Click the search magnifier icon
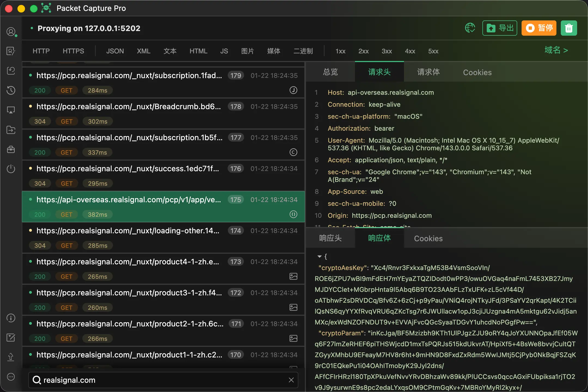This screenshot has width=588, height=392. pos(37,380)
